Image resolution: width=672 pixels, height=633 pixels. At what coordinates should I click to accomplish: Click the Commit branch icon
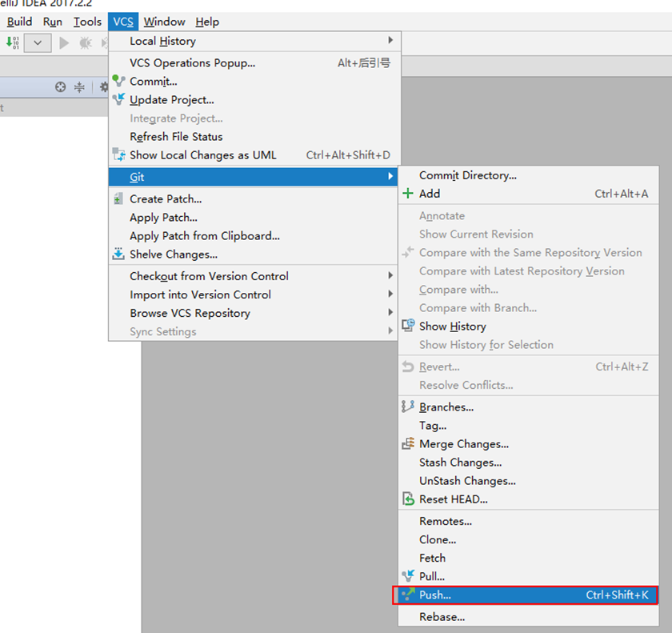[118, 81]
